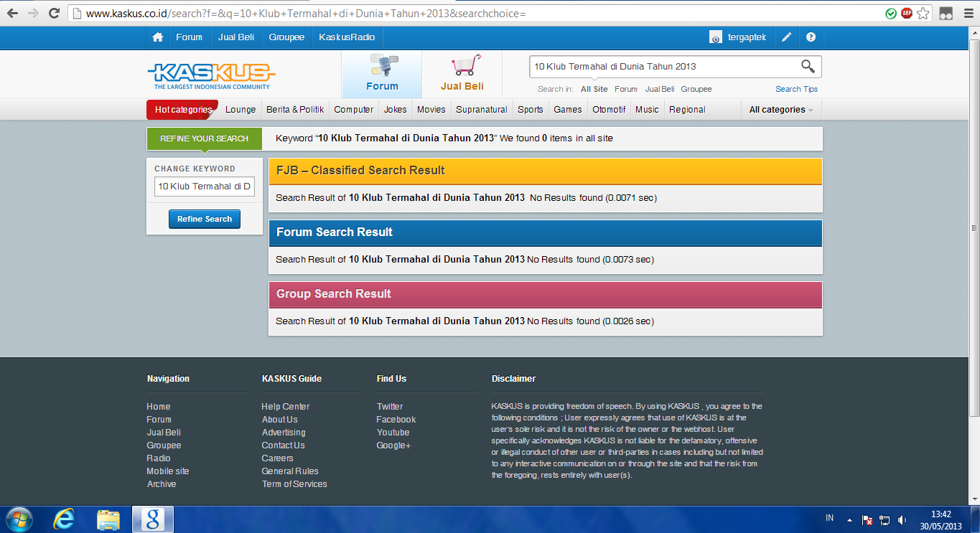The width and height of the screenshot is (980, 533).
Task: Reload the page with the refresh icon
Action: 55,13
